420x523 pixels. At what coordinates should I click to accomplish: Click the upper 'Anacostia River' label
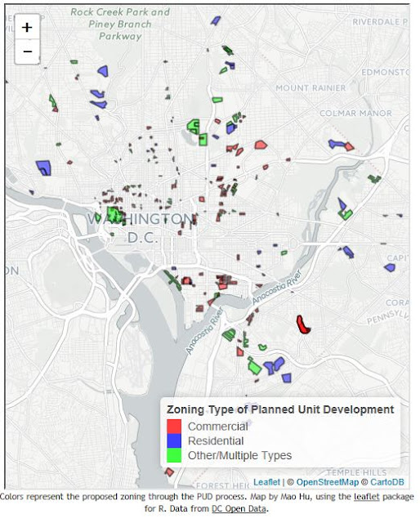[277, 287]
